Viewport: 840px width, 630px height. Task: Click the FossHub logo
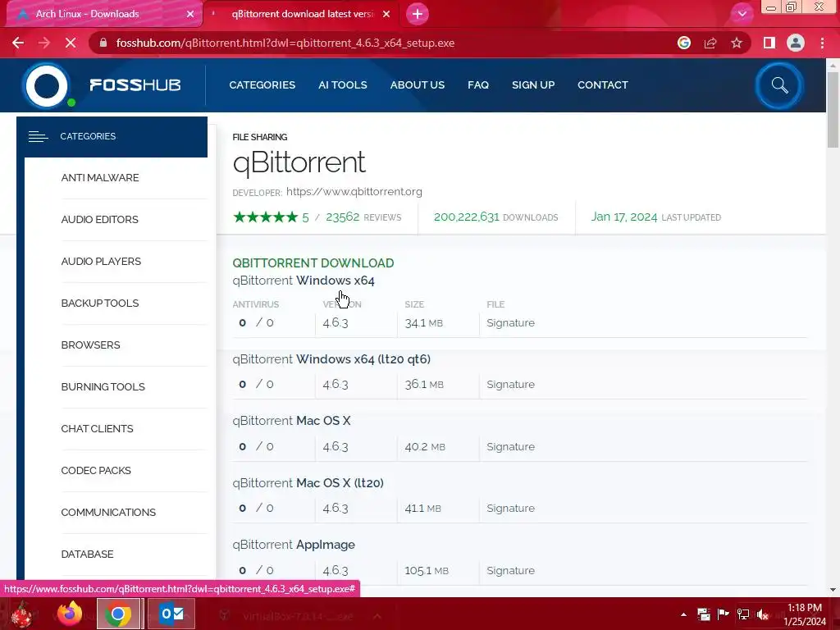[x=102, y=85]
